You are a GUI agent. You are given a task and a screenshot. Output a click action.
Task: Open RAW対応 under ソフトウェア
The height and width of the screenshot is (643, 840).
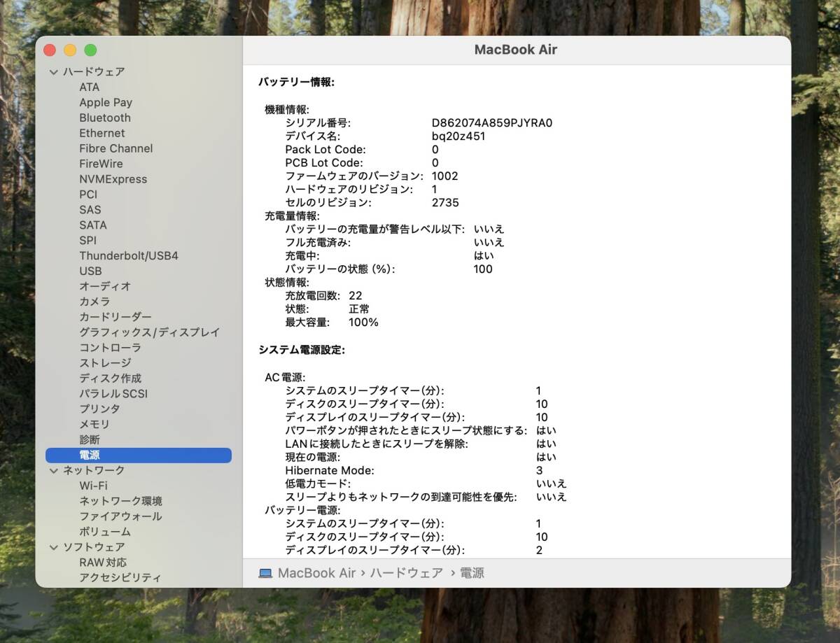pos(103,563)
